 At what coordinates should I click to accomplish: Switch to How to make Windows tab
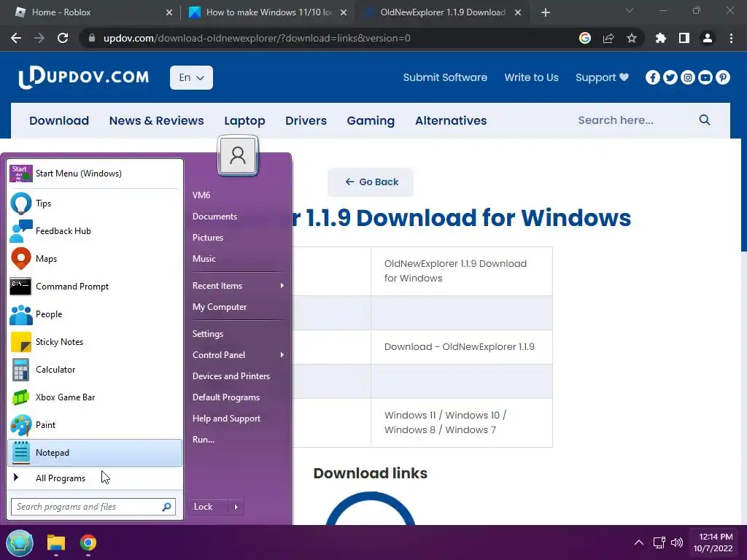(x=268, y=12)
